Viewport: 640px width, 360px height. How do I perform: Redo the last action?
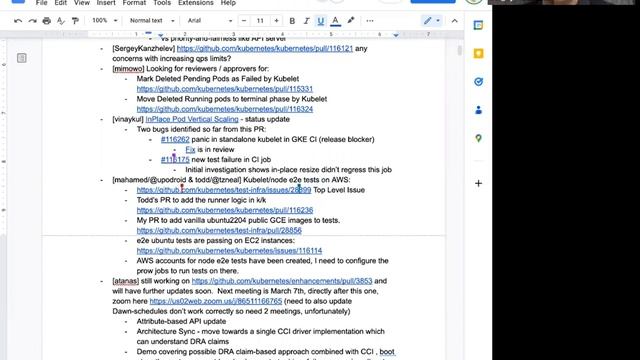coord(32,21)
